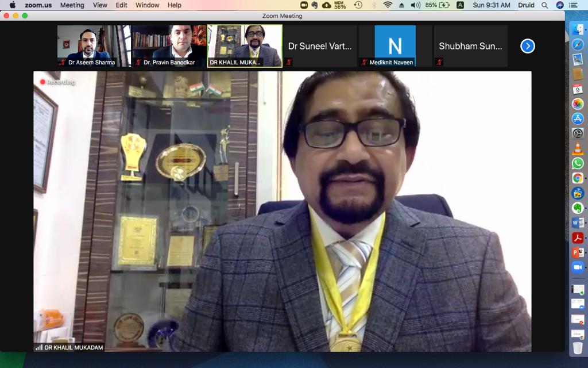This screenshot has height=368, width=588.
Task: Activate Siri from menu bar
Action: [560, 5]
